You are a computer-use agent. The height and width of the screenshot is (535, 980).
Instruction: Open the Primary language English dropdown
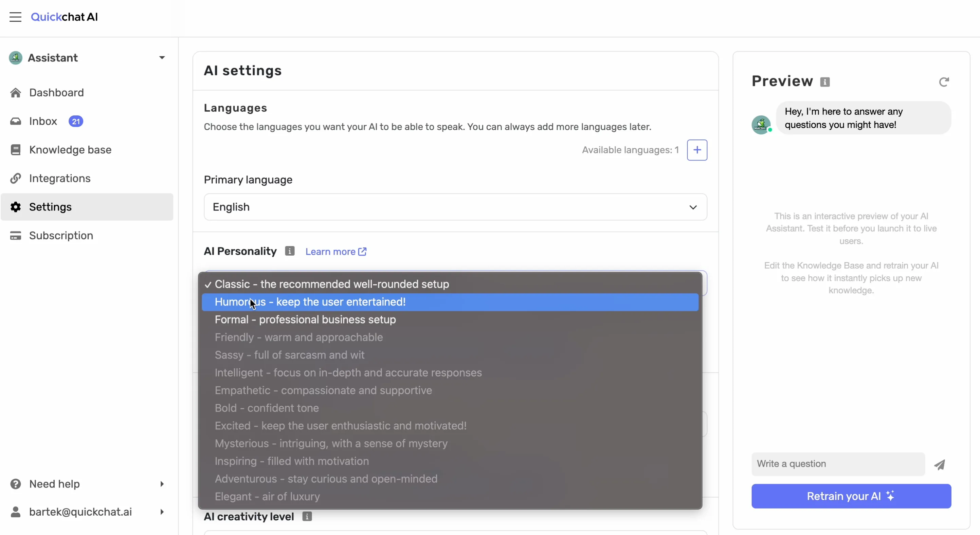click(x=455, y=207)
